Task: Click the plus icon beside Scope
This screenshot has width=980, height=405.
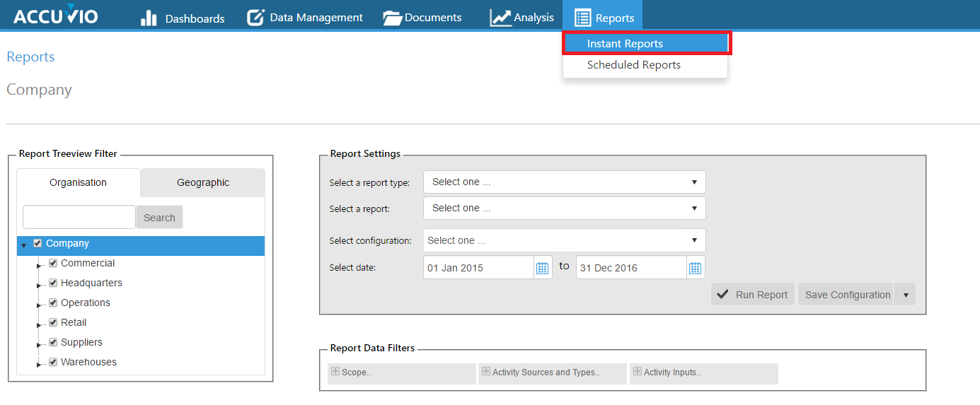Action: pyautogui.click(x=335, y=372)
